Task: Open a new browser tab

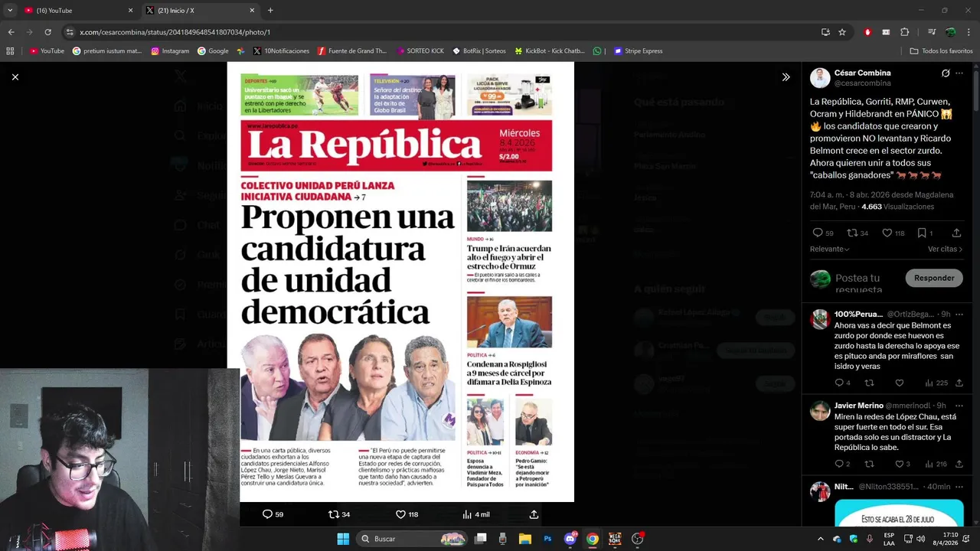Action: pos(270,11)
